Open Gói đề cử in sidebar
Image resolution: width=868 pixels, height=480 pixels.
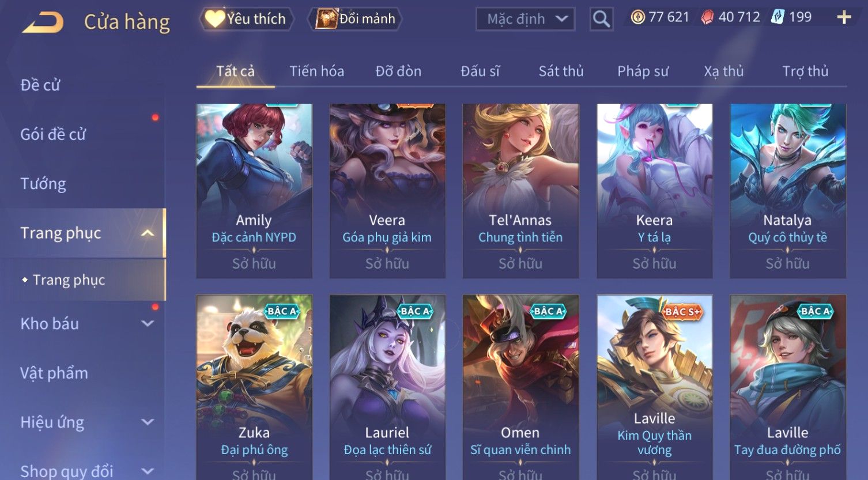[x=53, y=134]
